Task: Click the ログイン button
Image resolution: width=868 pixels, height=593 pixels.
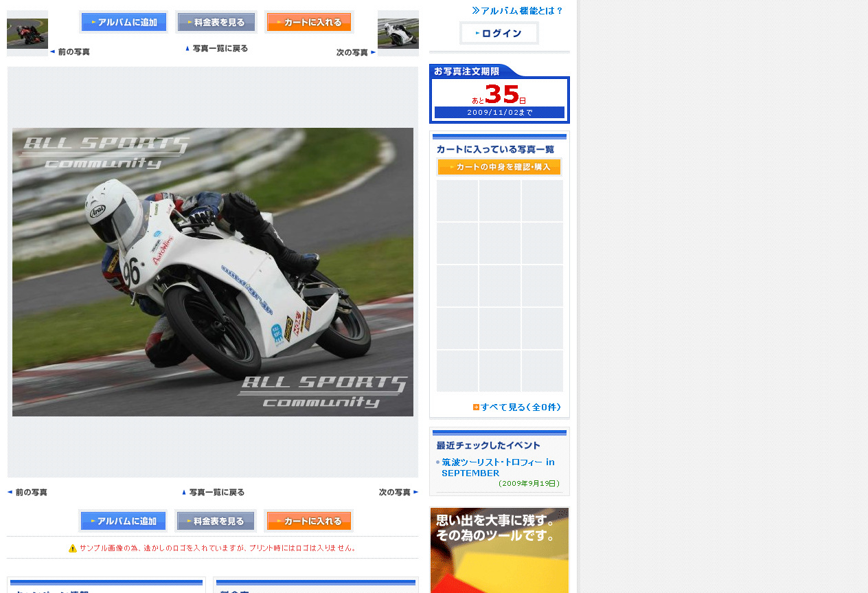Action: coord(499,33)
